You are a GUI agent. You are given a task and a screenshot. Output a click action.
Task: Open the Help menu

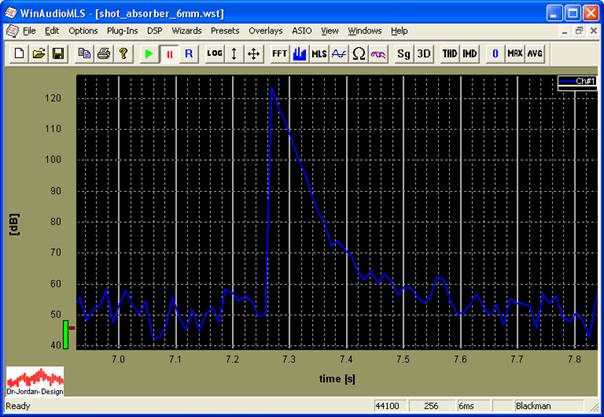pyautogui.click(x=399, y=31)
